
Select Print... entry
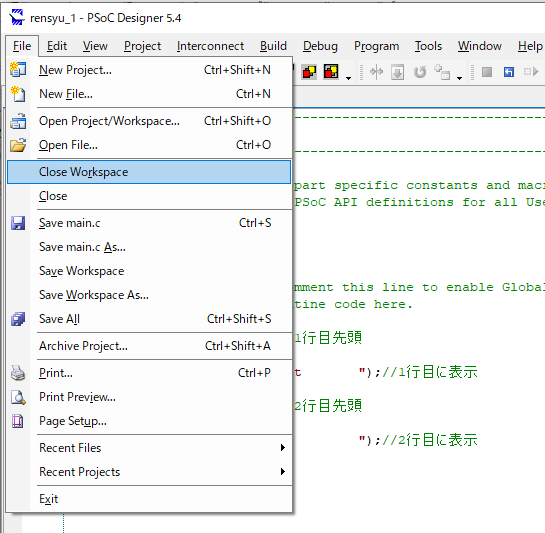pyautogui.click(x=149, y=373)
